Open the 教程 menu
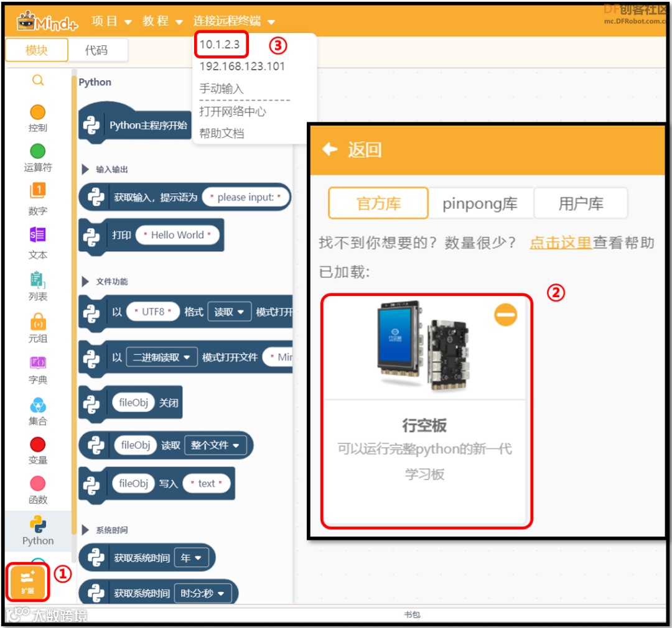 pos(163,21)
